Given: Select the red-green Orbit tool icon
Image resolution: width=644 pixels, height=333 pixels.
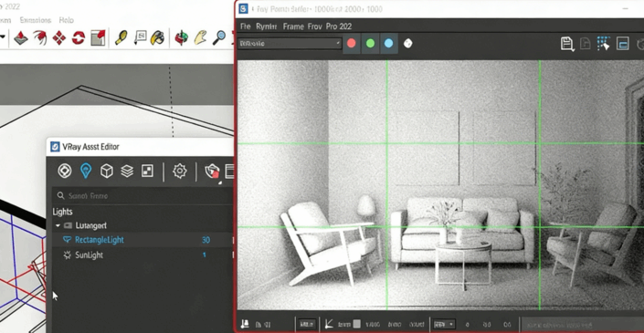Looking at the screenshot, I should (x=181, y=37).
